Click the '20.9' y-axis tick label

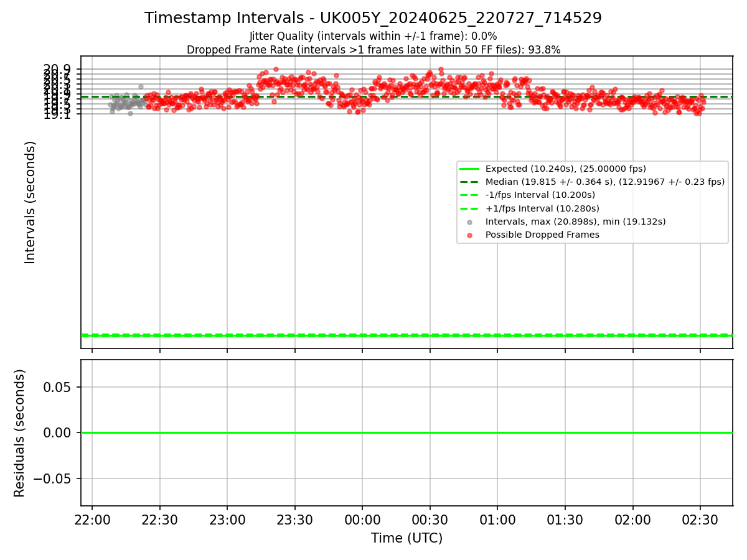57,69
